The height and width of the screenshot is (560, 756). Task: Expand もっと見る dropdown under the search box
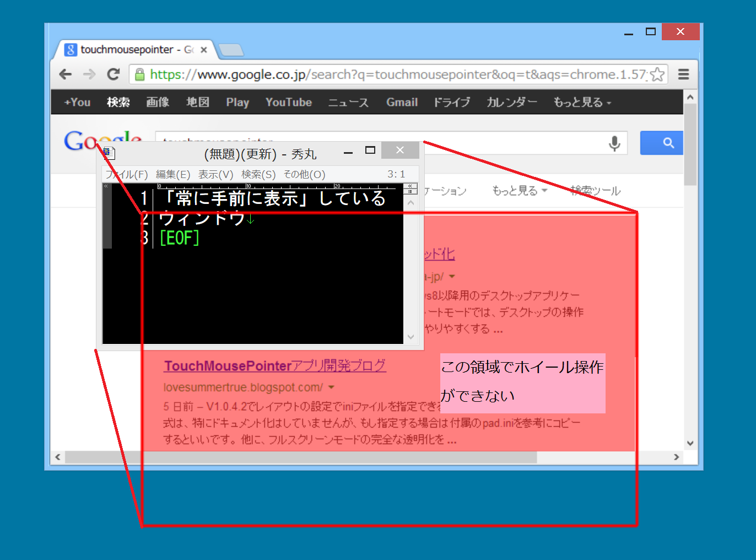519,191
